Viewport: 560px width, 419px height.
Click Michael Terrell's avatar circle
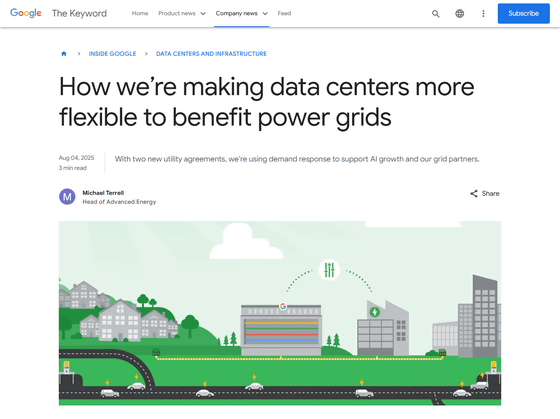[67, 197]
